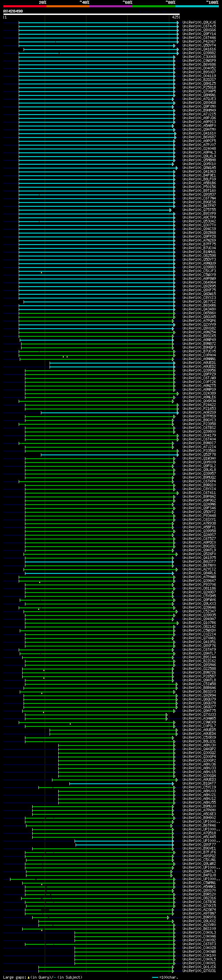Image resolution: width=222 pixels, height=980 pixels.
Task: Select hit UniRef100_C6TBS2
Action: click(199, 428)
